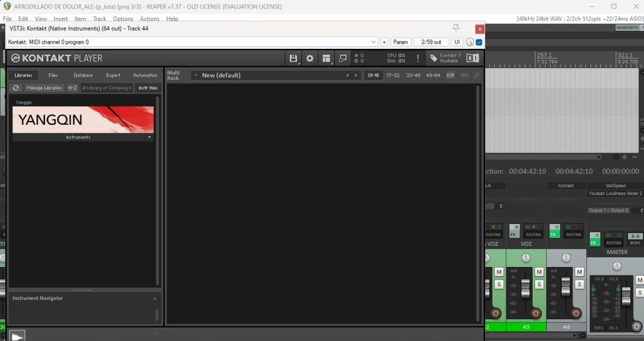Image resolution: width=644 pixels, height=341 pixels.
Task: Mute the master track
Action: tap(640, 280)
